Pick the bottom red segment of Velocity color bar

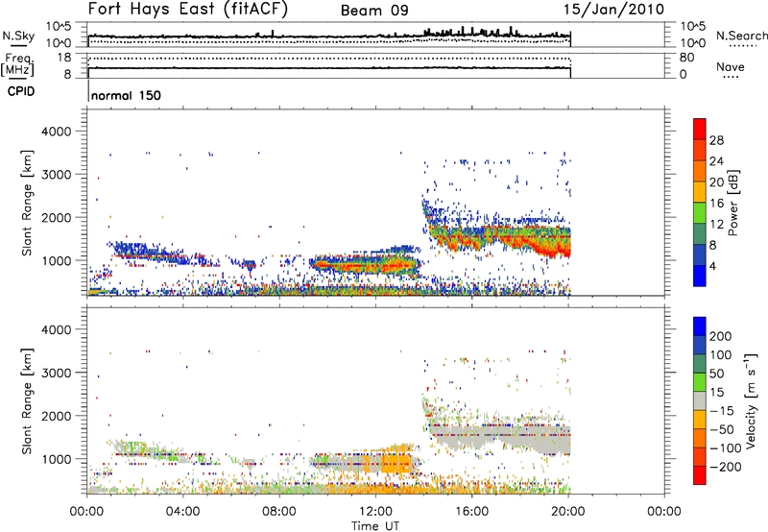700,475
